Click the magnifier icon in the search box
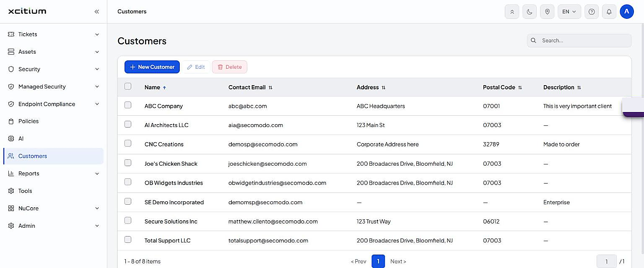Viewport: 644px width, 268px height. pos(534,41)
